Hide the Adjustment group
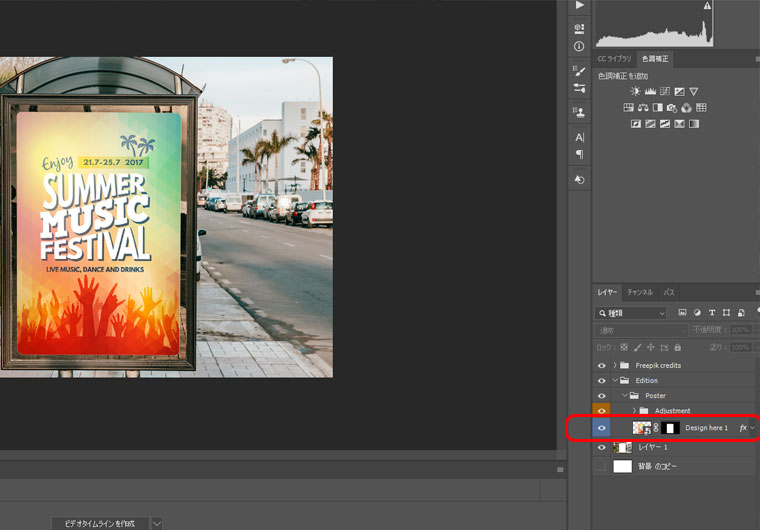760x530 pixels. pos(602,411)
